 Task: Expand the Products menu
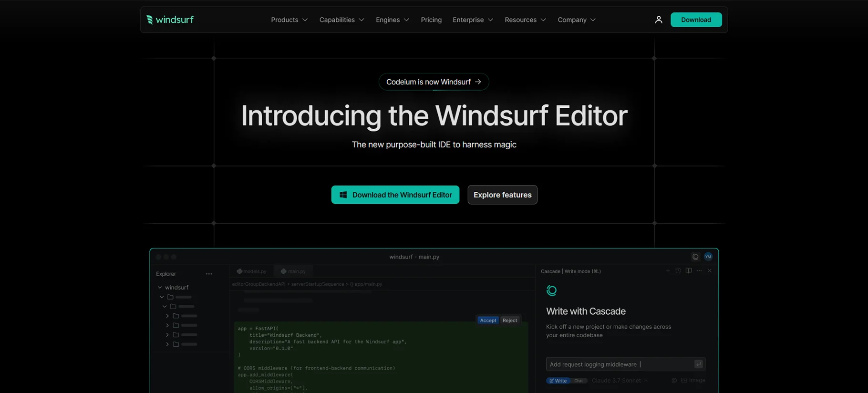click(x=289, y=20)
